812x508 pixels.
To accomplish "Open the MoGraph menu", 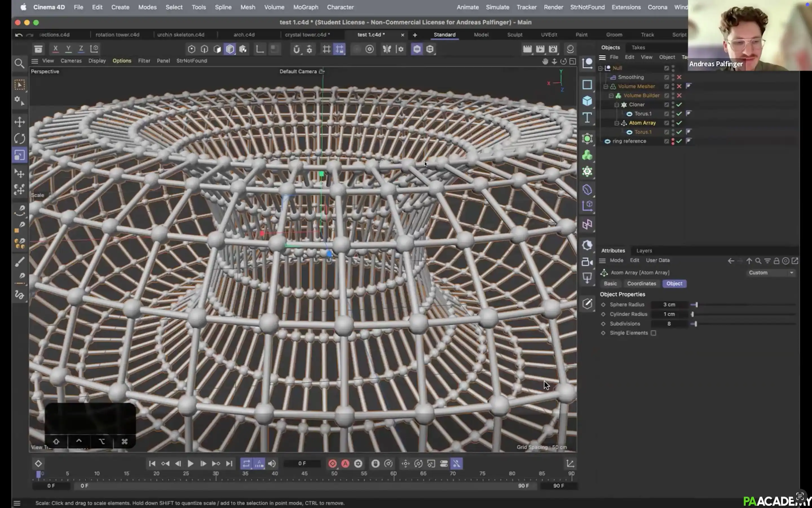I will pyautogui.click(x=306, y=7).
